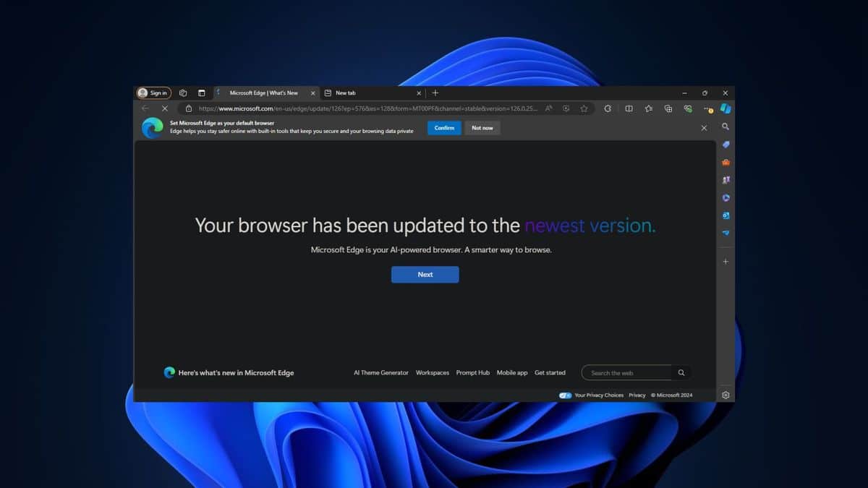Open the sidebar Outlook icon
The height and width of the screenshot is (488, 868).
click(x=726, y=215)
